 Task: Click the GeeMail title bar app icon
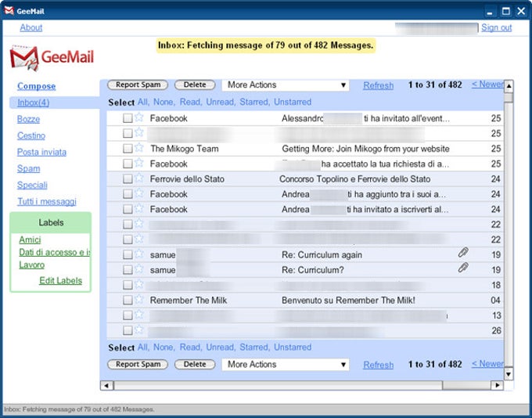[x=9, y=11]
